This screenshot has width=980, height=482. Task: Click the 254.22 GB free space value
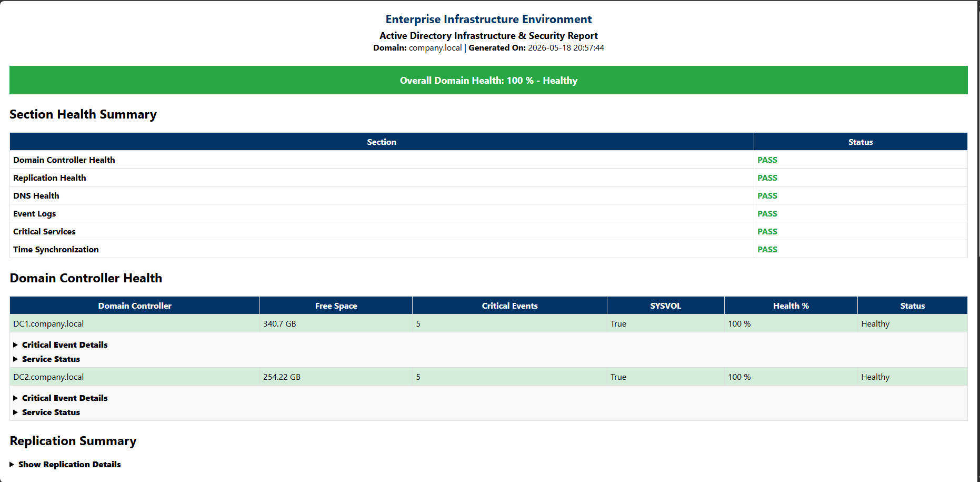(x=282, y=377)
